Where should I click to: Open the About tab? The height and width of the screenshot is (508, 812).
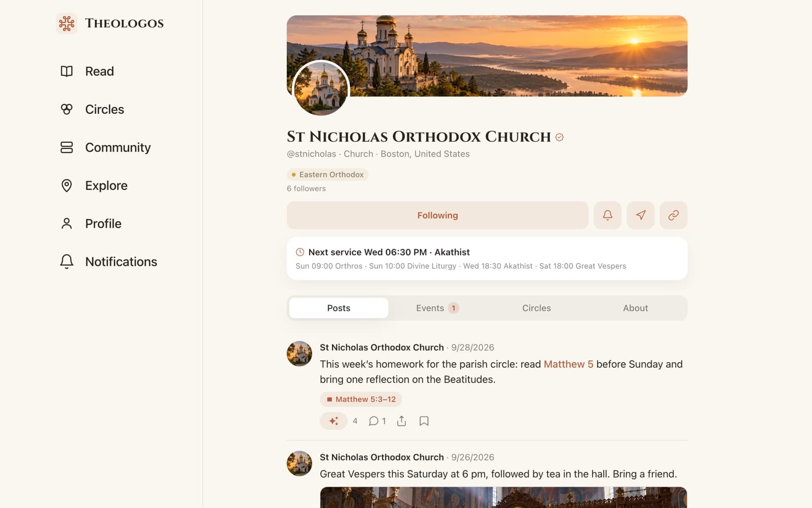pos(635,308)
